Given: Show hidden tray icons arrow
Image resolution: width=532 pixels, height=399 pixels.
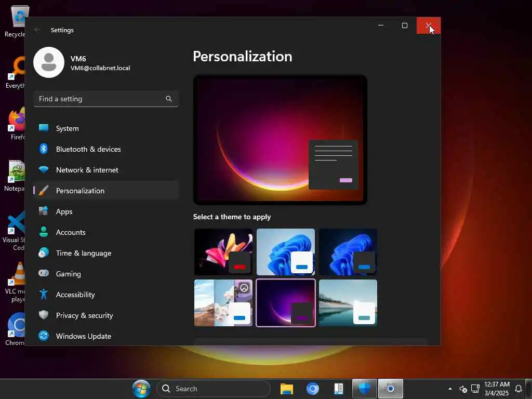Looking at the screenshot, I should pyautogui.click(x=450, y=389).
